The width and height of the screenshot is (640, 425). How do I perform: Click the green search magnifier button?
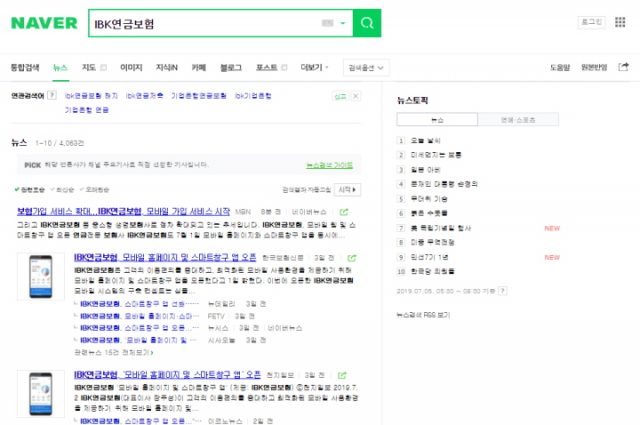tap(367, 23)
